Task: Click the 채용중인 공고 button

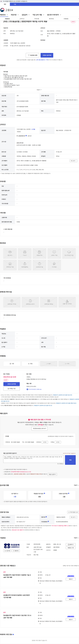Action: tap(71, 548)
